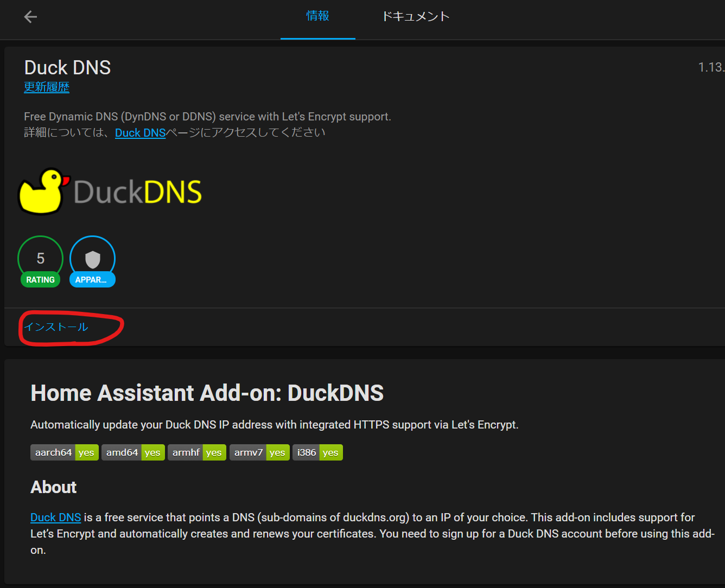Install the add-on with インストール
Image resolution: width=725 pixels, height=588 pixels.
(56, 327)
